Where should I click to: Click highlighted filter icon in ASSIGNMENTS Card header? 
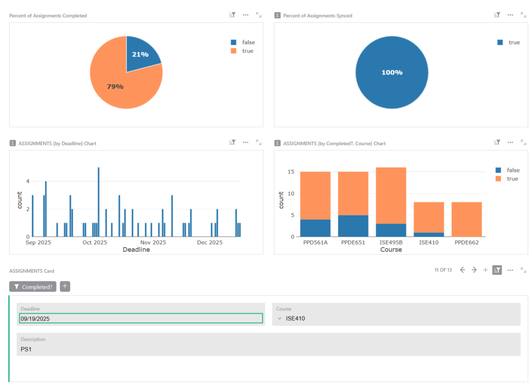[497, 270]
